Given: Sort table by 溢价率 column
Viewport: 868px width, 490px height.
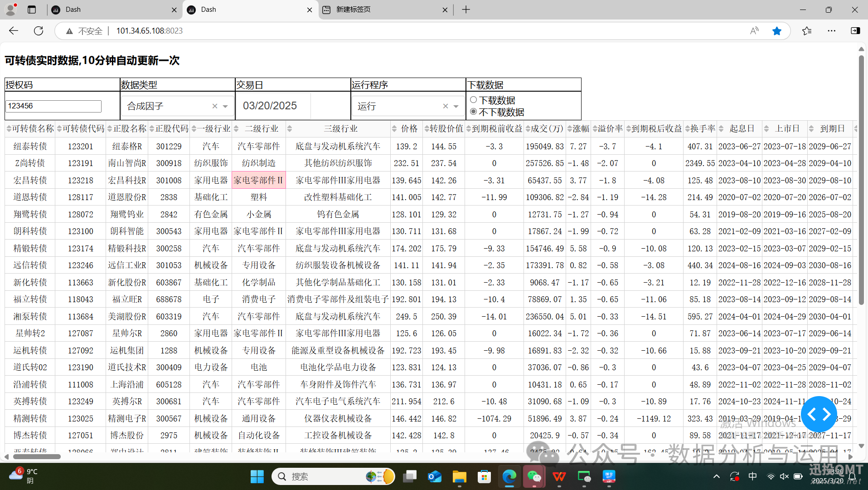Looking at the screenshot, I should [595, 129].
